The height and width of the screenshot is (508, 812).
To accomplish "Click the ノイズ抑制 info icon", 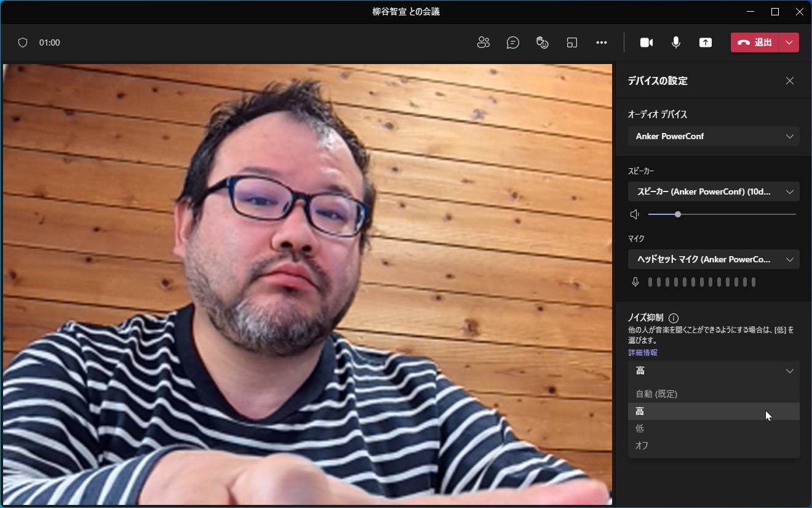I will point(674,318).
